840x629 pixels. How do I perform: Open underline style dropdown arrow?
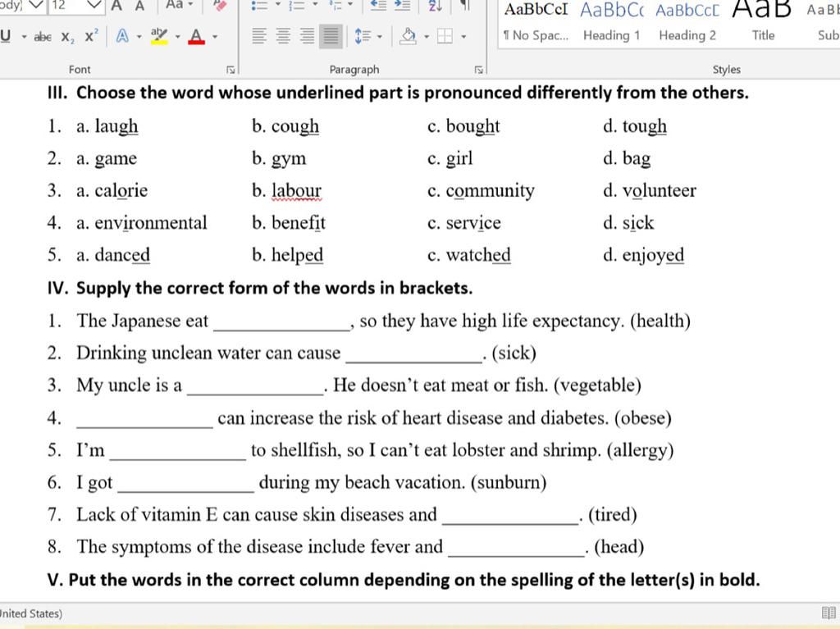[x=24, y=36]
